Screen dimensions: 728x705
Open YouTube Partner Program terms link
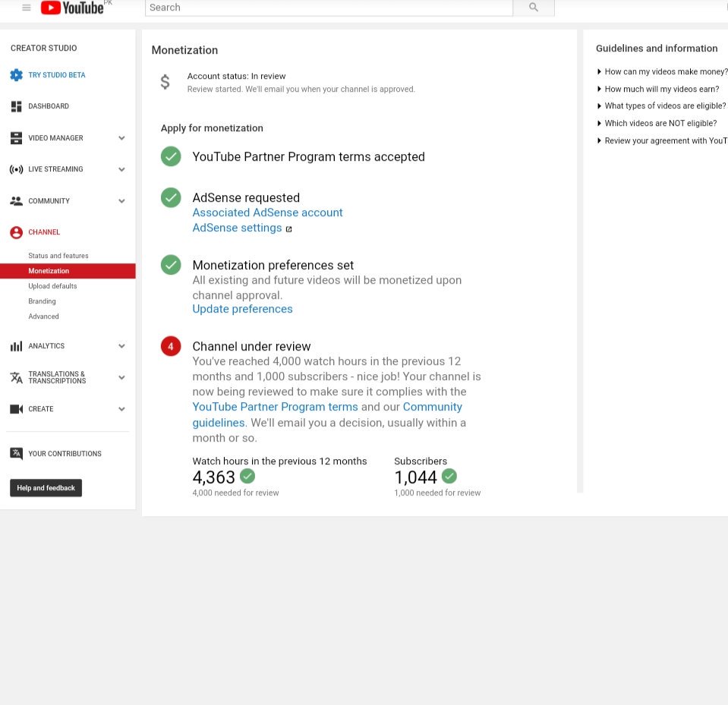coord(275,407)
